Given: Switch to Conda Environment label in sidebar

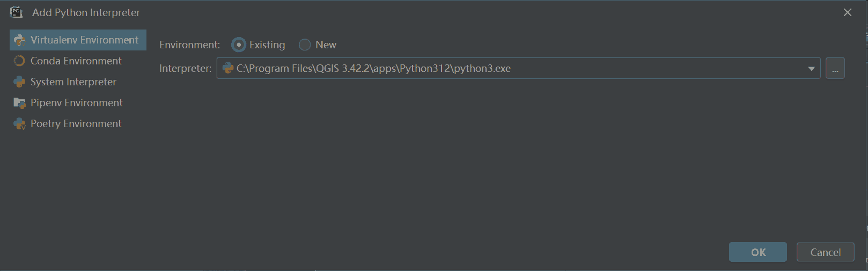Looking at the screenshot, I should click(76, 61).
